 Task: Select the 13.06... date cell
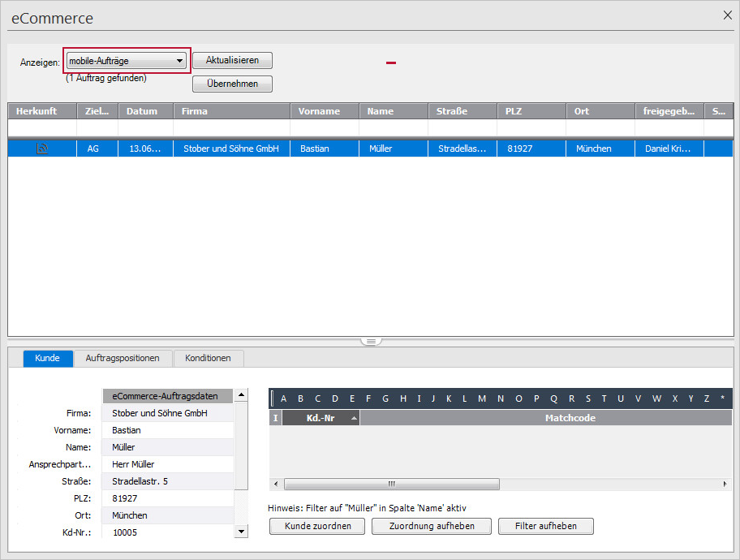145,149
